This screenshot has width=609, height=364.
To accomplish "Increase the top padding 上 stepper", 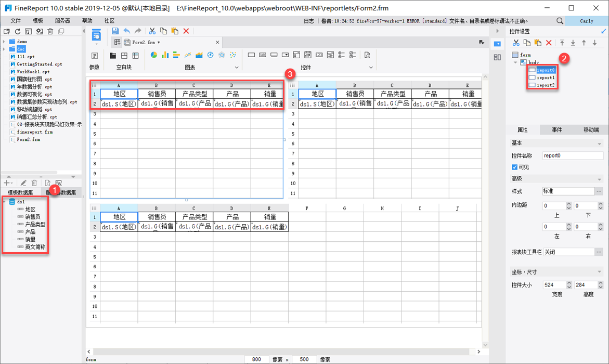I will click(569, 203).
